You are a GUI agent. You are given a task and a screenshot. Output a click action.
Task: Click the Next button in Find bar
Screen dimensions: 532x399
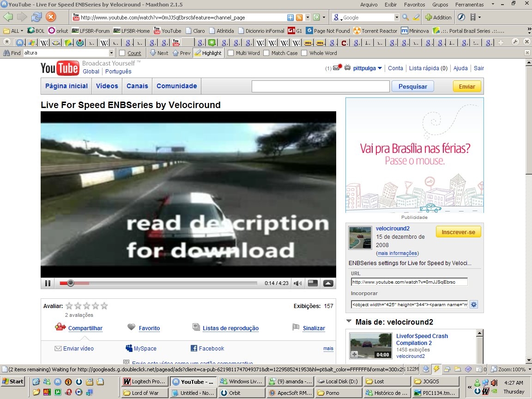pos(159,53)
